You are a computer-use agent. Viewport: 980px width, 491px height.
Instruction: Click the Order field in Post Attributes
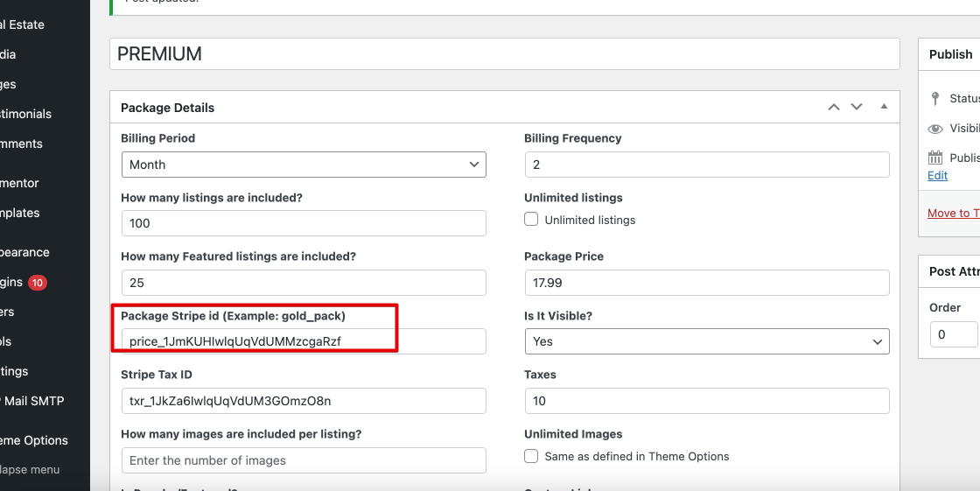pyautogui.click(x=954, y=334)
